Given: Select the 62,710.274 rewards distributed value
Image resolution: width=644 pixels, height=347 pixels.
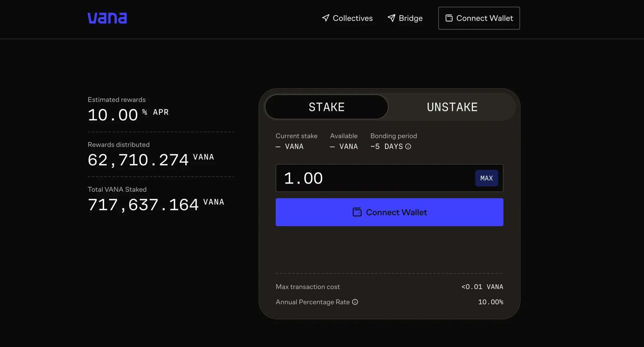Looking at the screenshot, I should click(151, 160).
